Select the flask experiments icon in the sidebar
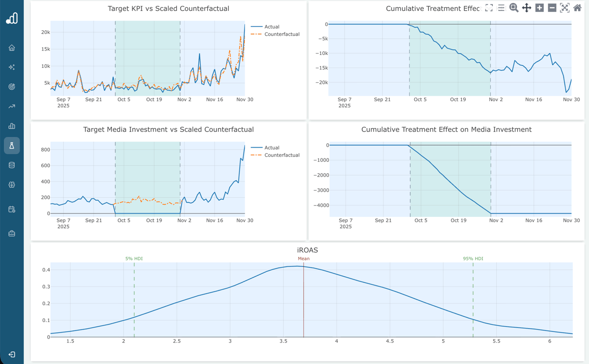This screenshot has width=589, height=364. click(x=12, y=146)
